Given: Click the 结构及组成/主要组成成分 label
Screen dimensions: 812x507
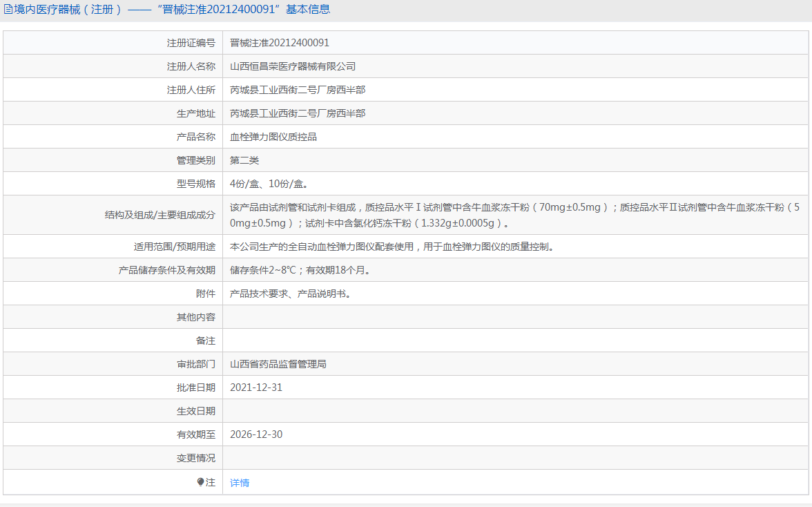Looking at the screenshot, I should 160,215.
